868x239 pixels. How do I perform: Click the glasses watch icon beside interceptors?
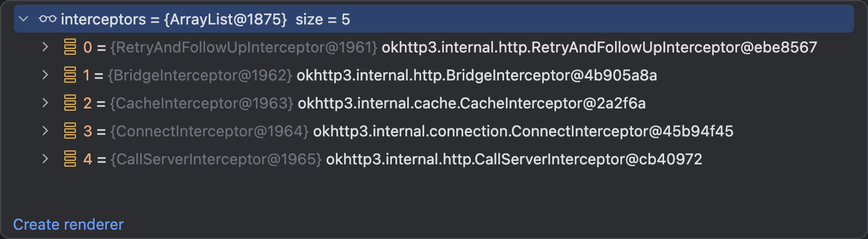pos(47,19)
